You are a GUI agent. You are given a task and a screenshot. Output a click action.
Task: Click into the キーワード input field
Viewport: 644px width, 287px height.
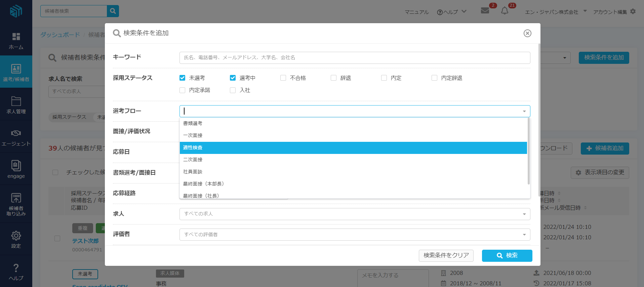[355, 58]
